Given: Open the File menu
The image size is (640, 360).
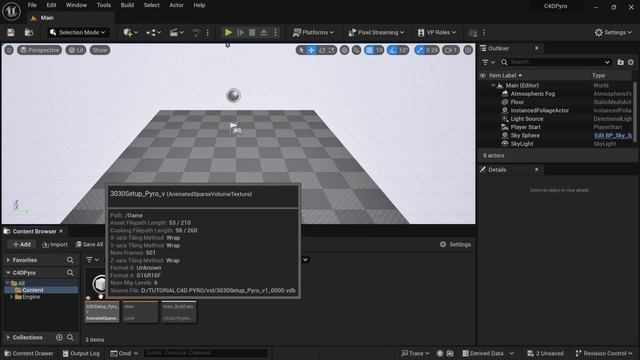Looking at the screenshot, I should [x=32, y=5].
